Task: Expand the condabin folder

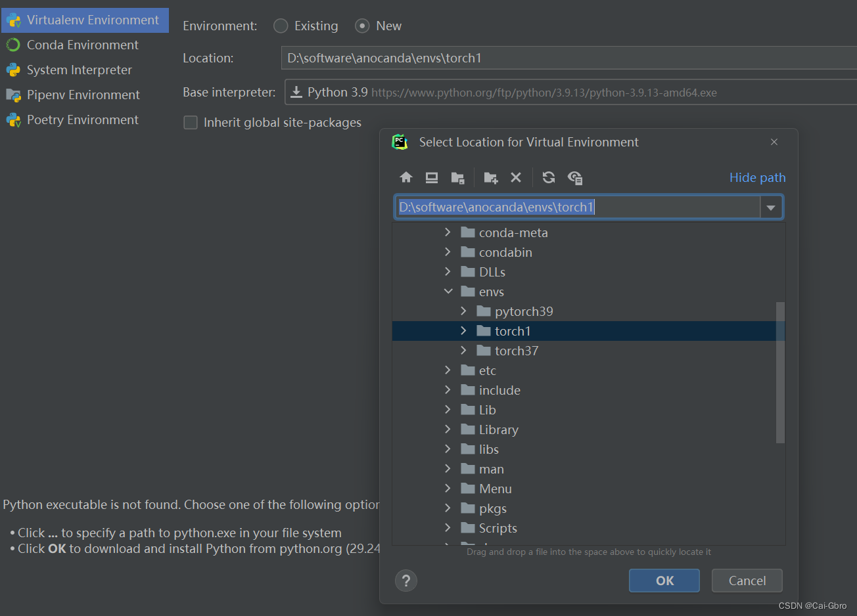Action: click(x=448, y=252)
